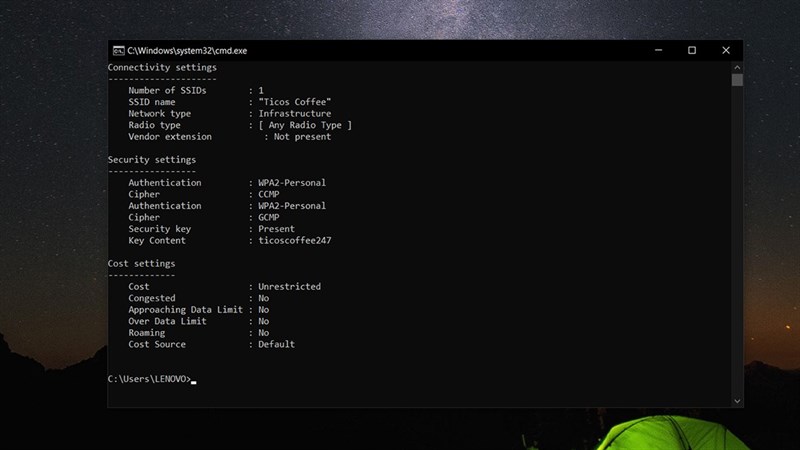The image size is (800, 450).
Task: Click the scrollbar up arrow
Action: [x=737, y=67]
